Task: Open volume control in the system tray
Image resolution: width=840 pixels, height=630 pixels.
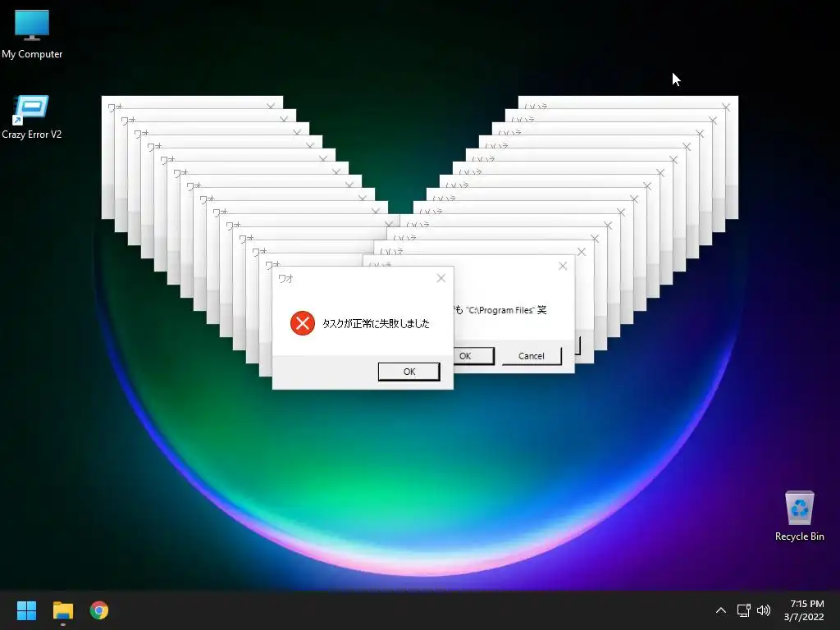Action: click(764, 610)
